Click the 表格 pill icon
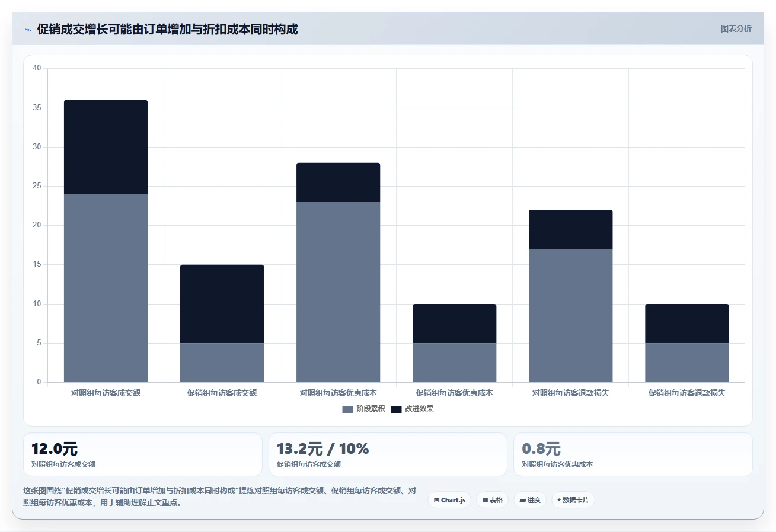Viewport: 776px width, 532px height. 485,500
